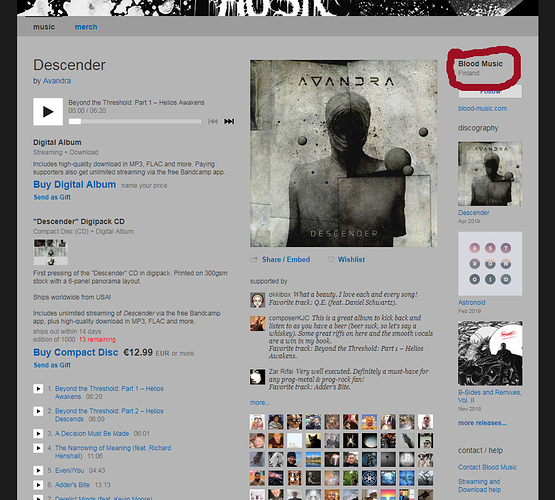Image resolution: width=555 pixels, height=500 pixels.
Task: Open B-Sides and Remixes cover thumbnail
Action: point(490,353)
